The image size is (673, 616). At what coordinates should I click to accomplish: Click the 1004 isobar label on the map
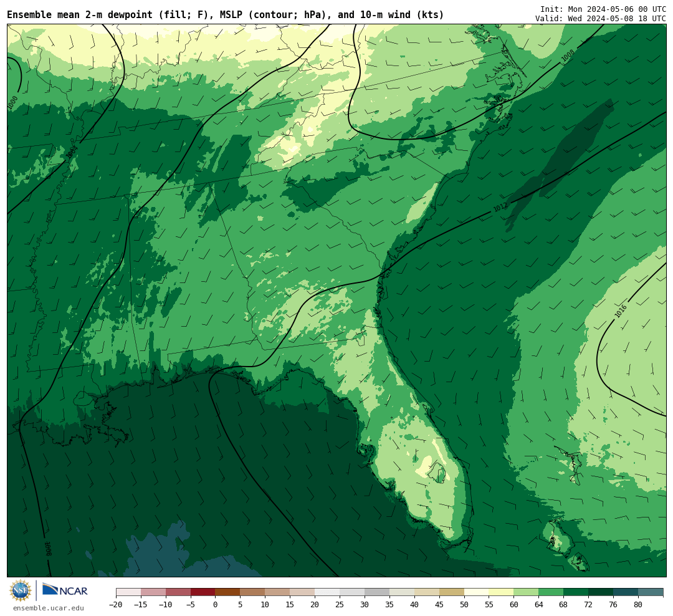click(x=72, y=152)
